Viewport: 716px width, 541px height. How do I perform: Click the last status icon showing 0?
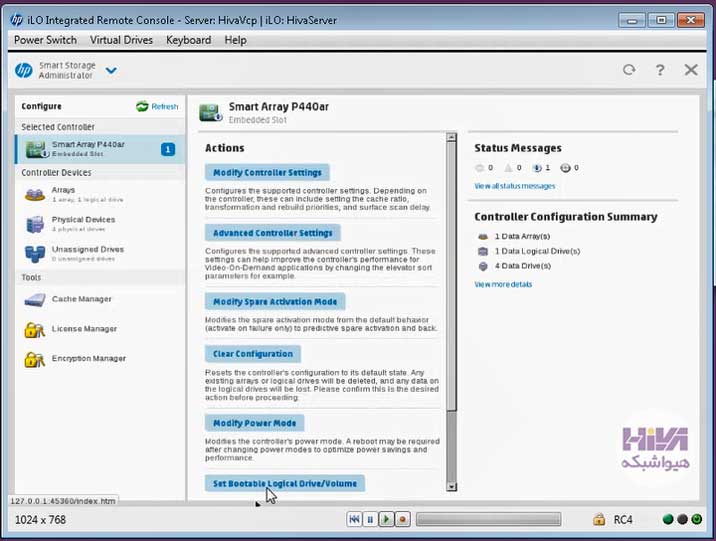click(565, 168)
